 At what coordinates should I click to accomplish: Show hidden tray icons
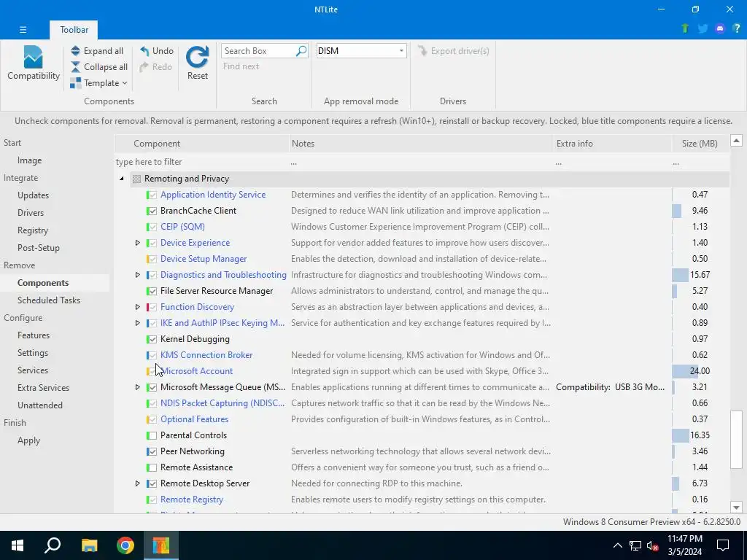(617, 545)
